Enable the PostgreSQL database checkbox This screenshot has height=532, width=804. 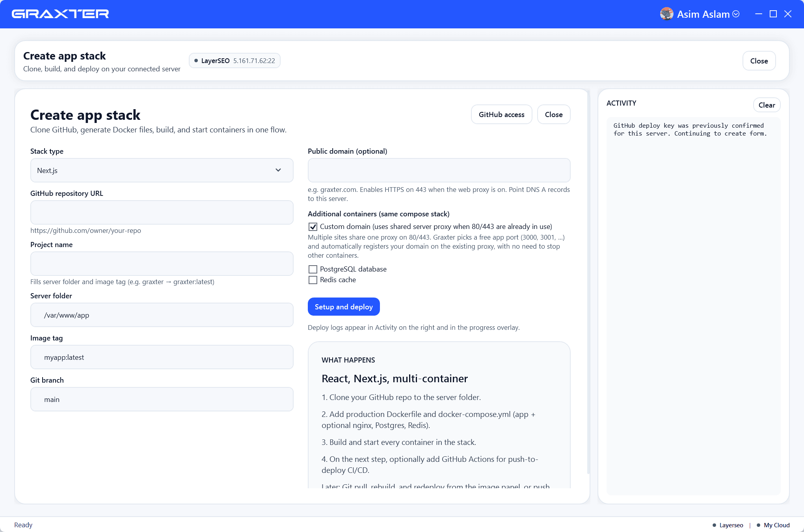coord(313,269)
